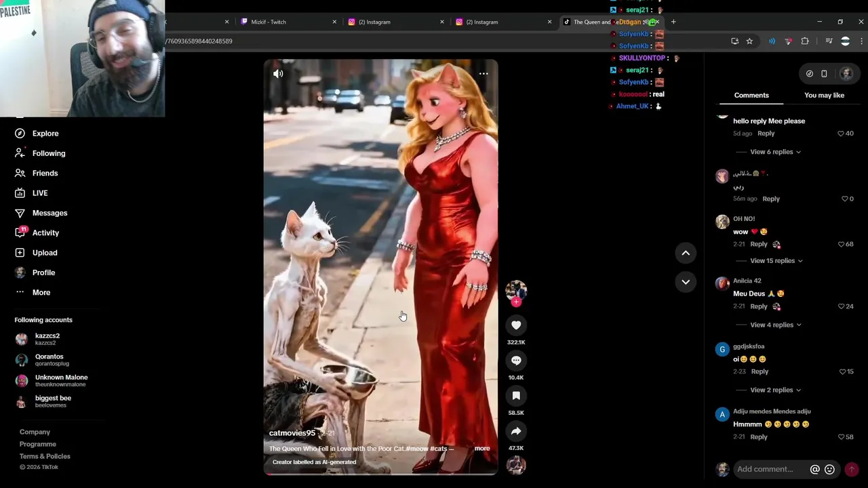Open the get-app phone icon in top pill

[824, 73]
